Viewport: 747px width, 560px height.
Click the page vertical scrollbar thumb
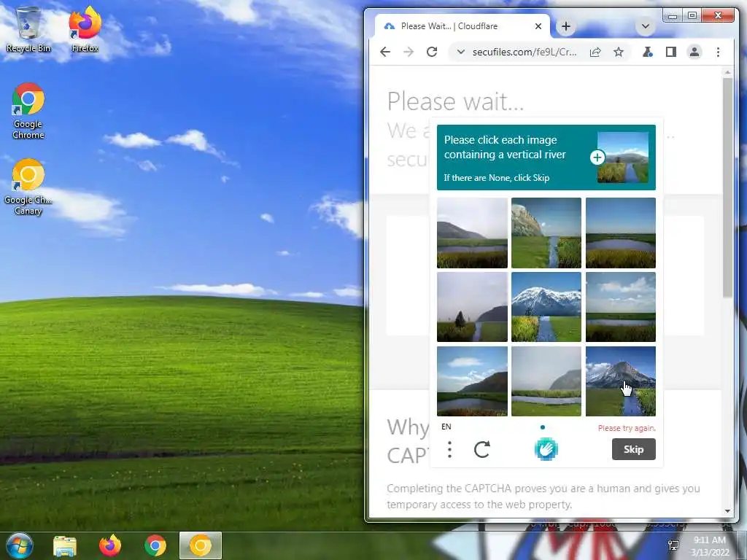(727, 188)
